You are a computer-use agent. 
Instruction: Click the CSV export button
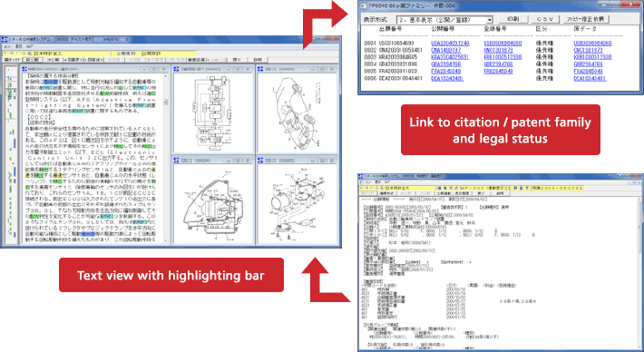click(x=545, y=19)
